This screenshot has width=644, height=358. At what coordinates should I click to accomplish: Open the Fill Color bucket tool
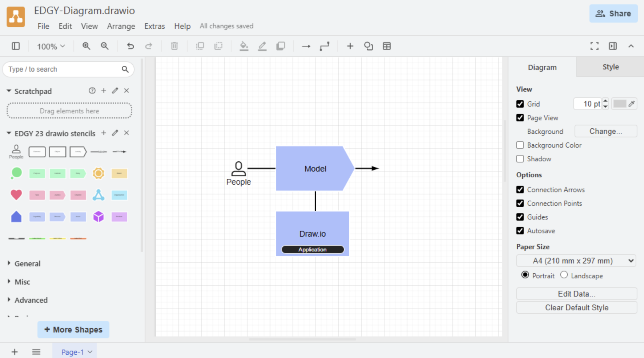coord(244,46)
